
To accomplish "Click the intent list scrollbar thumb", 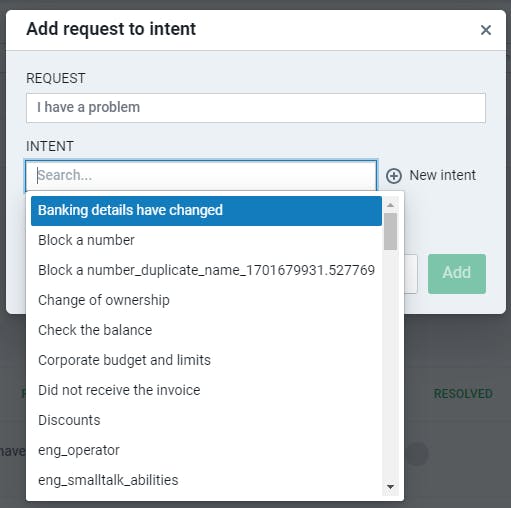I will tap(390, 231).
